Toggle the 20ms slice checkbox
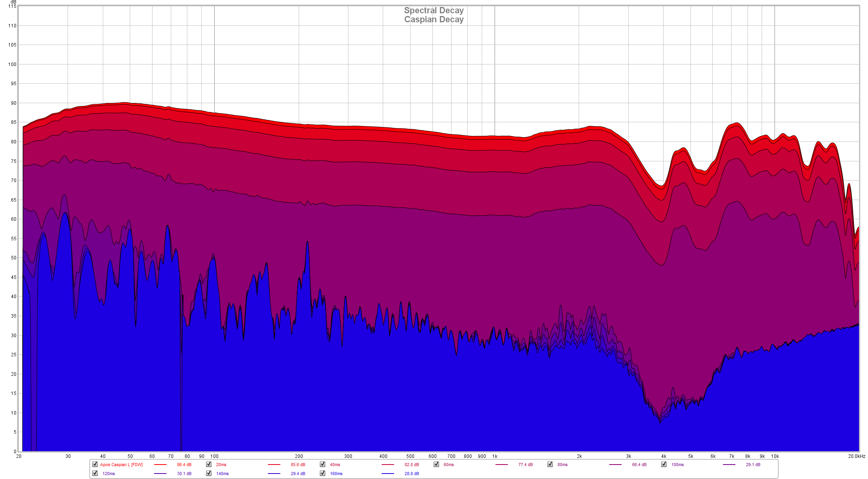This screenshot has height=479, width=868. point(209,464)
